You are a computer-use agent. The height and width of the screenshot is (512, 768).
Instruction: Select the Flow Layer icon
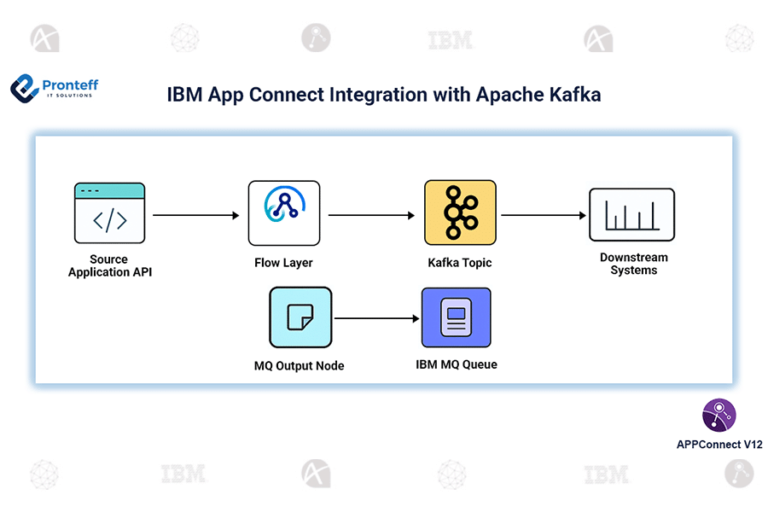[x=284, y=213]
